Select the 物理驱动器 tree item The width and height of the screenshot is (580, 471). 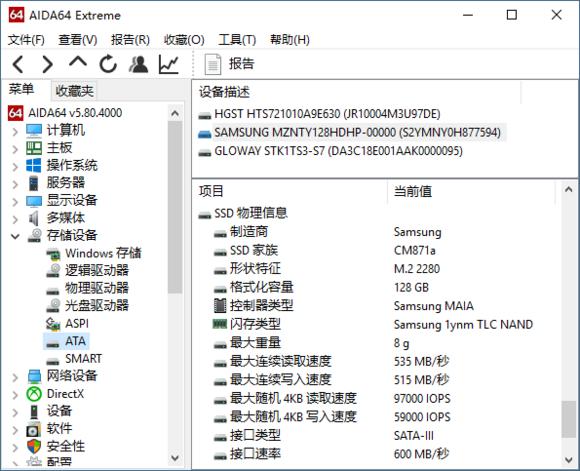[97, 288]
